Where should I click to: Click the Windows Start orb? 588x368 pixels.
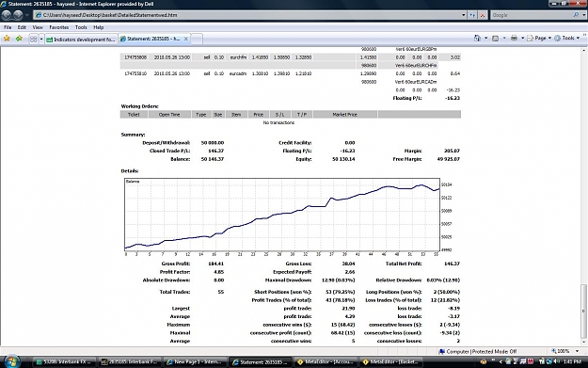11,361
